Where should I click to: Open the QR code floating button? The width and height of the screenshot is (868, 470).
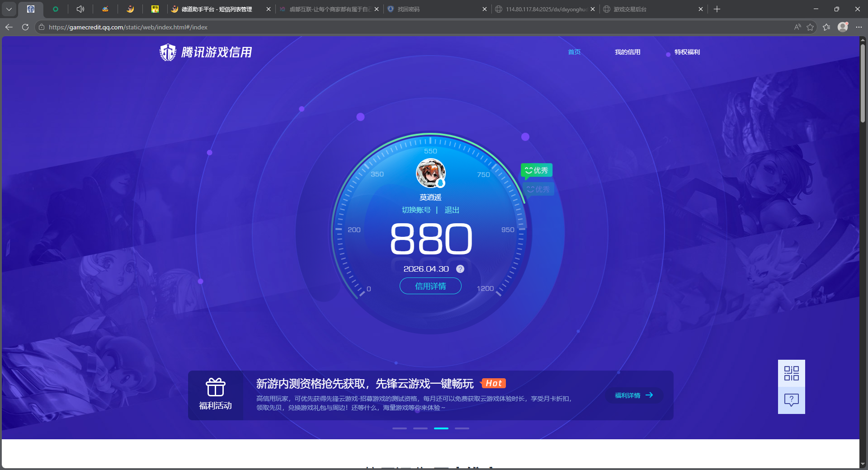click(x=792, y=373)
